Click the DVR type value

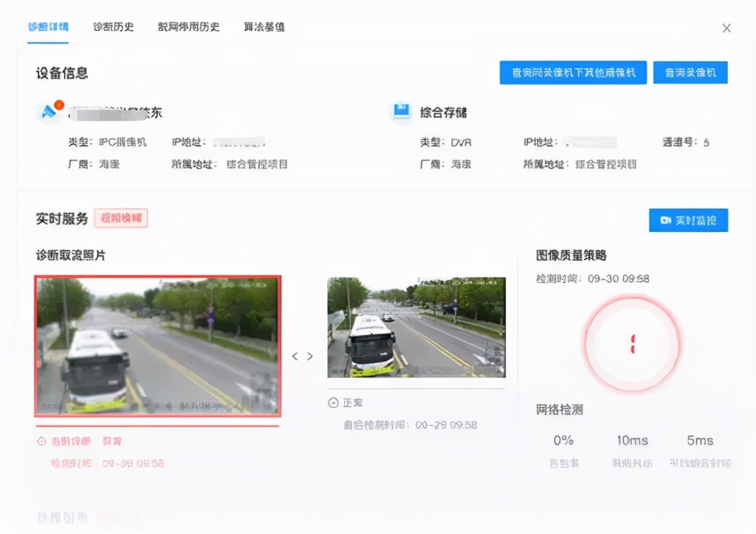(461, 142)
